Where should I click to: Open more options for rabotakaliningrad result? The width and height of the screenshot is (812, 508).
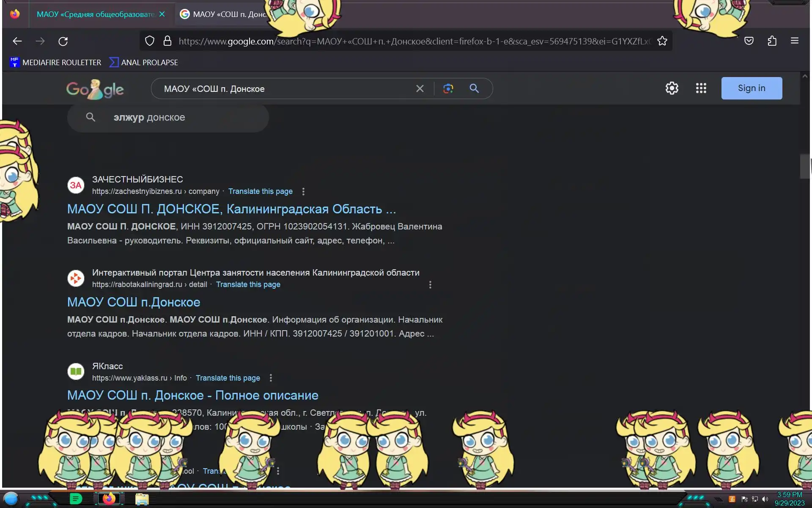coord(430,284)
